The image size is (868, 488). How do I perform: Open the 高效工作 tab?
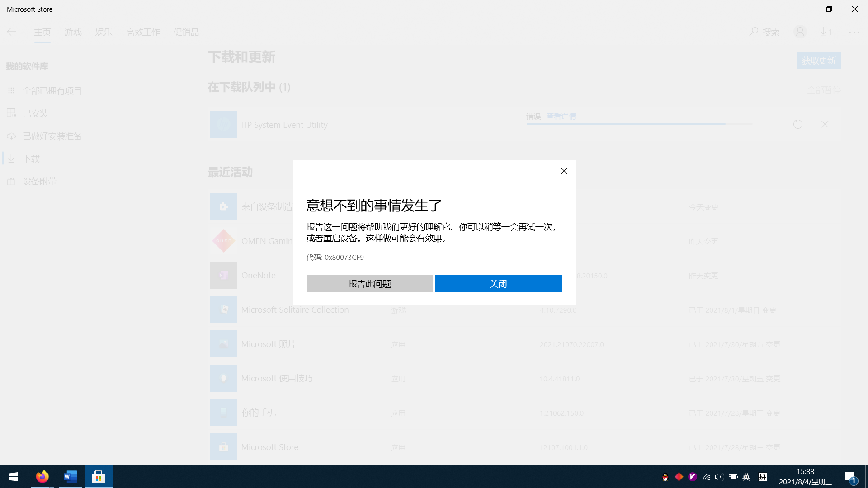pos(143,32)
